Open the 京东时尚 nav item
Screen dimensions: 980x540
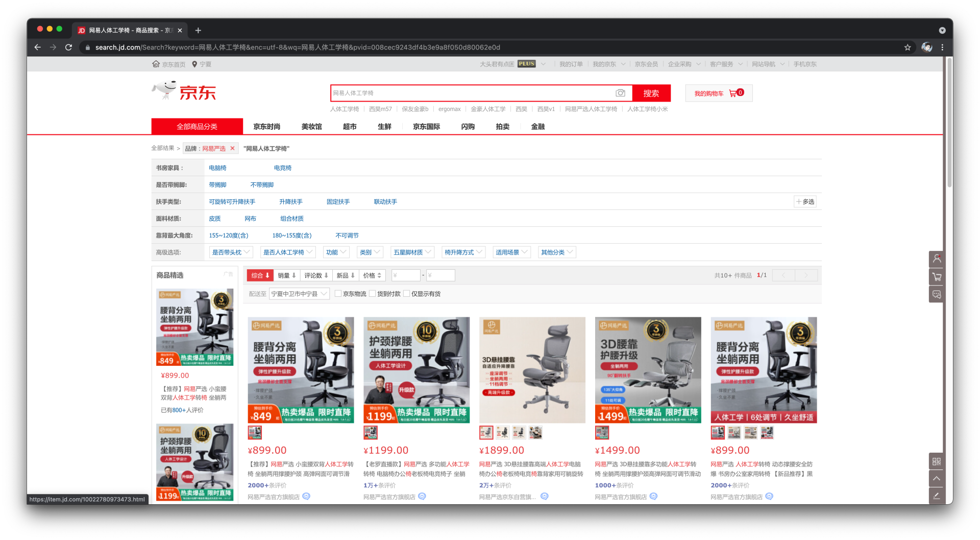click(x=267, y=126)
